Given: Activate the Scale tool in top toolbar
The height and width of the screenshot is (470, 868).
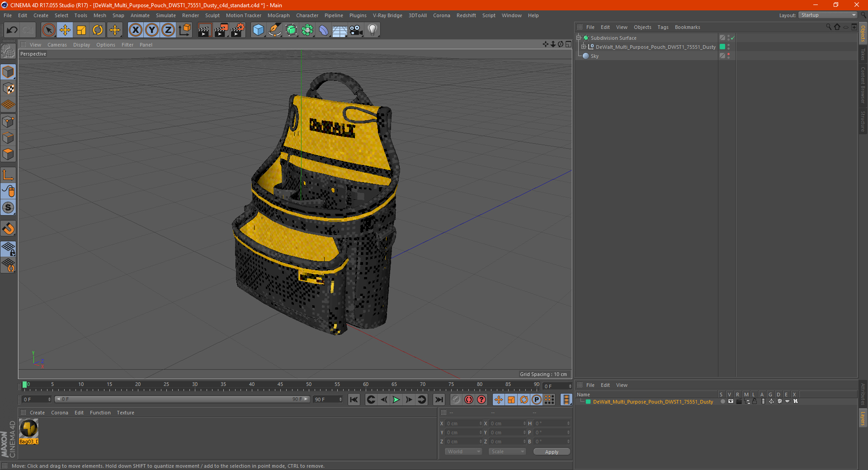Looking at the screenshot, I should [81, 30].
